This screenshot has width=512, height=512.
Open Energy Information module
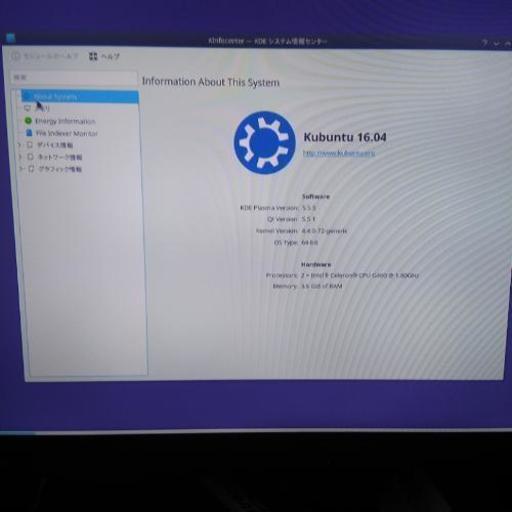tap(65, 121)
